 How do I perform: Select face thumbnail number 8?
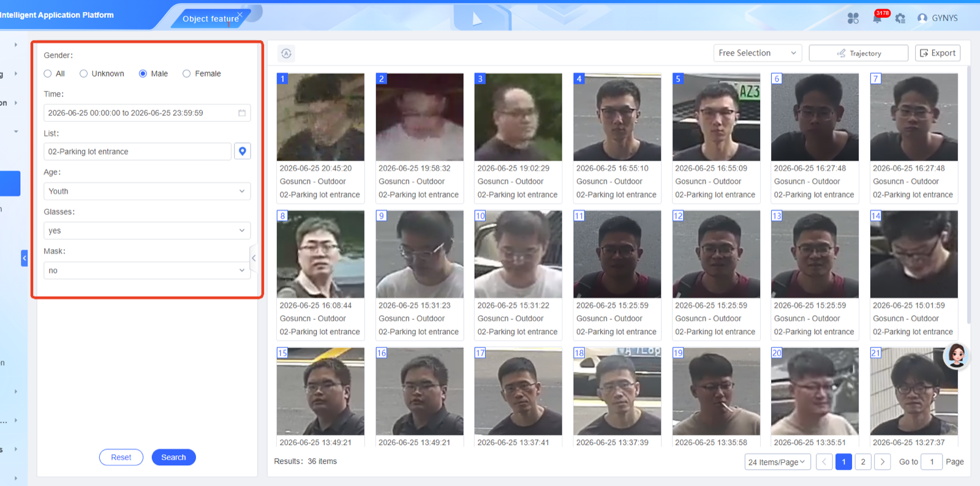[x=320, y=254]
